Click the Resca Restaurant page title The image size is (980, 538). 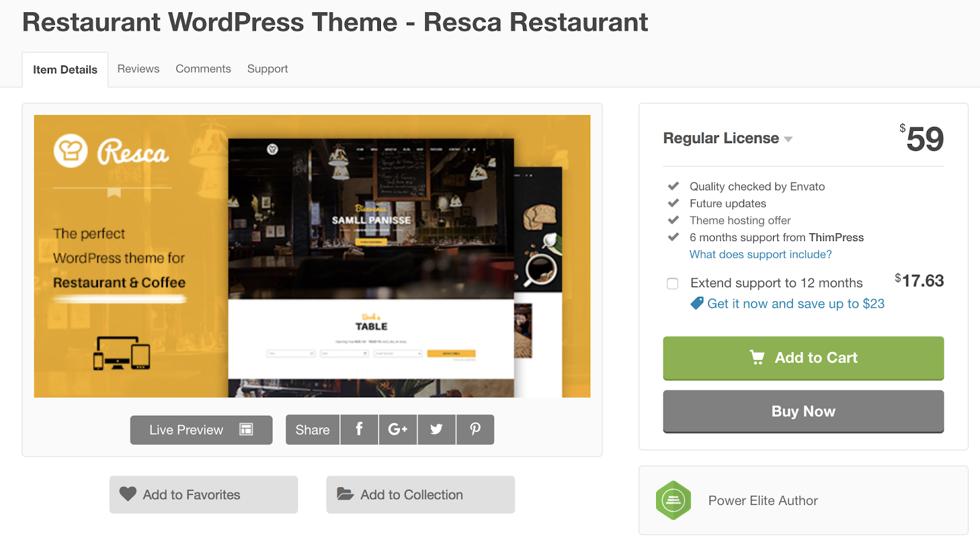(x=335, y=22)
